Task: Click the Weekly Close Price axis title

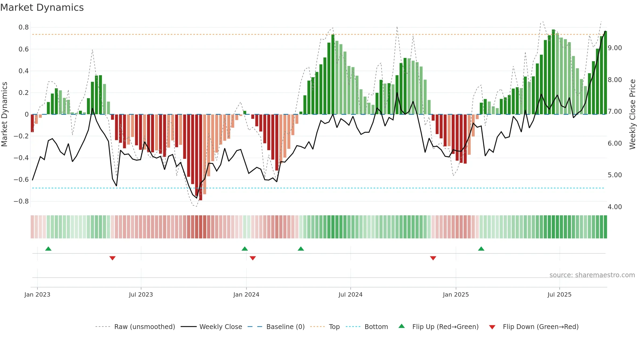Action: point(632,114)
